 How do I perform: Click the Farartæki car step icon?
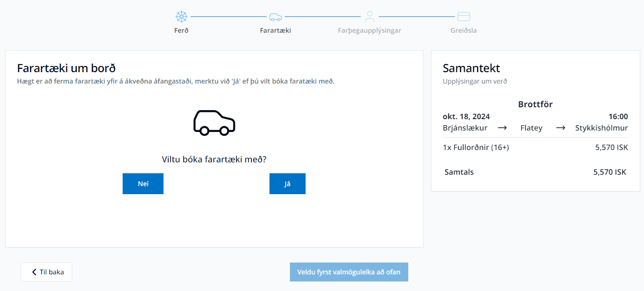tap(275, 16)
